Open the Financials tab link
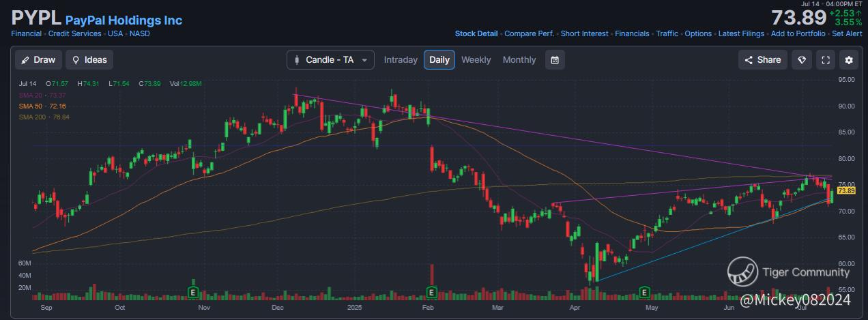The image size is (868, 320). (x=633, y=33)
